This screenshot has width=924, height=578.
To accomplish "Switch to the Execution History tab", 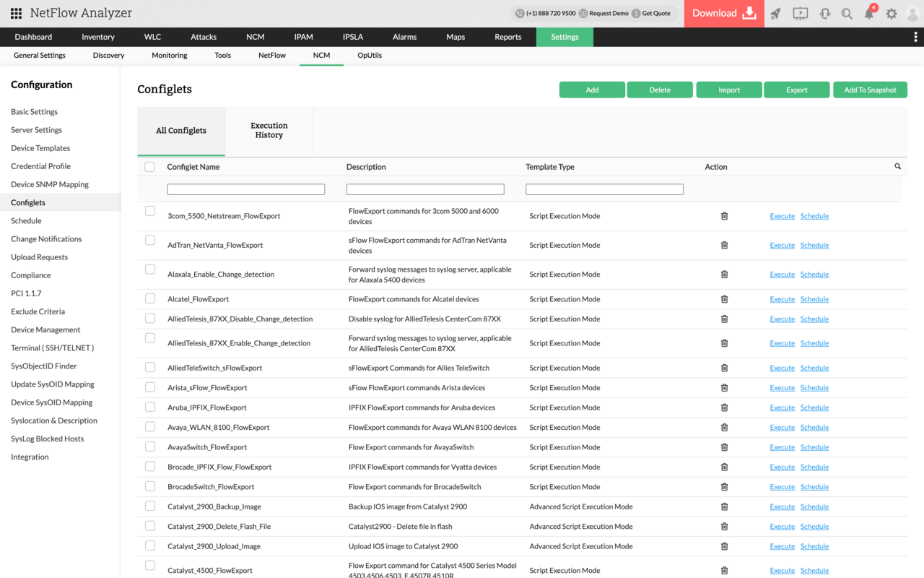I will point(269,131).
